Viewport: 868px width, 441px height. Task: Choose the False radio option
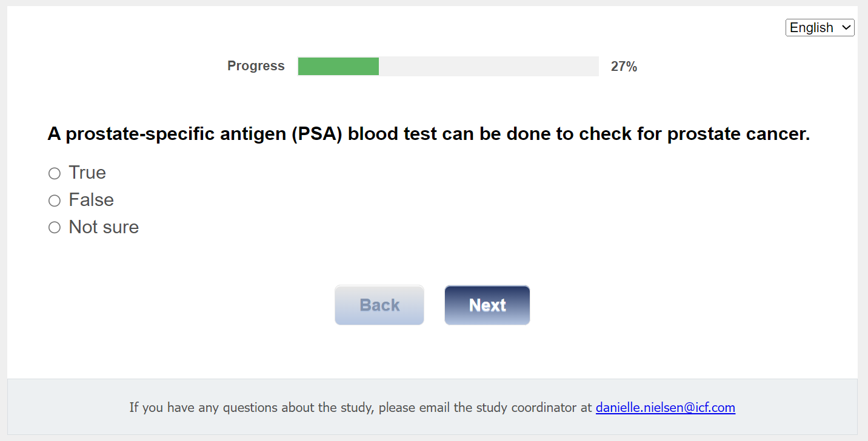coord(55,201)
